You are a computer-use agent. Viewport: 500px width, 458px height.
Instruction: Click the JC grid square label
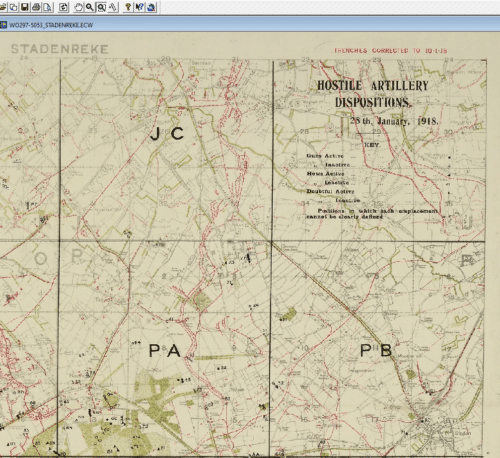click(167, 134)
